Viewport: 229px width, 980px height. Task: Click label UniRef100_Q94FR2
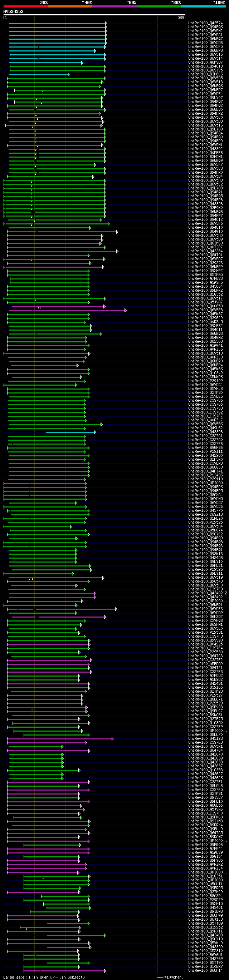206,114
